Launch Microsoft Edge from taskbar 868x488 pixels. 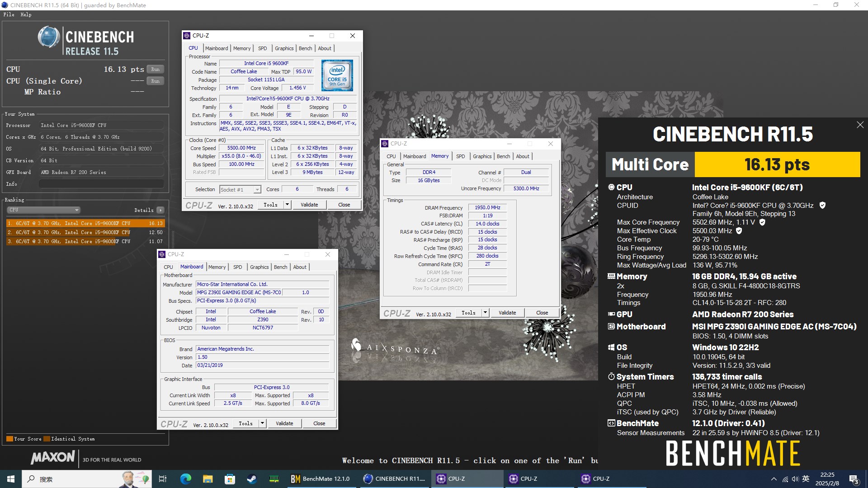pyautogui.click(x=185, y=479)
